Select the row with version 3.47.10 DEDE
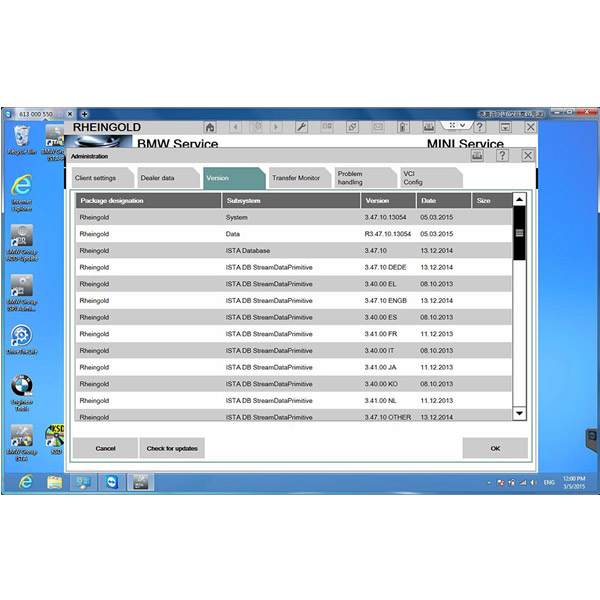Viewport: 600px width, 600px height. coord(293,267)
